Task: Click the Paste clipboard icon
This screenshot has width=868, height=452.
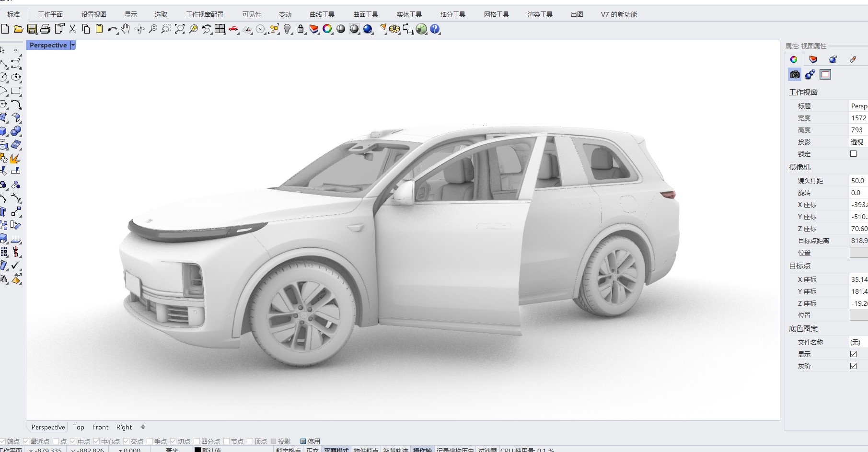Action: tap(99, 29)
